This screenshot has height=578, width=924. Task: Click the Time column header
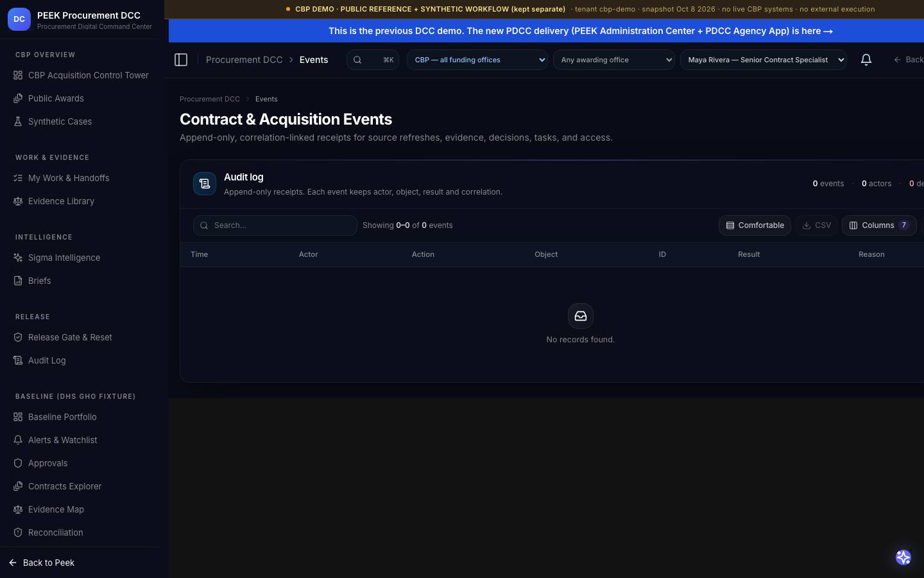pyautogui.click(x=200, y=254)
